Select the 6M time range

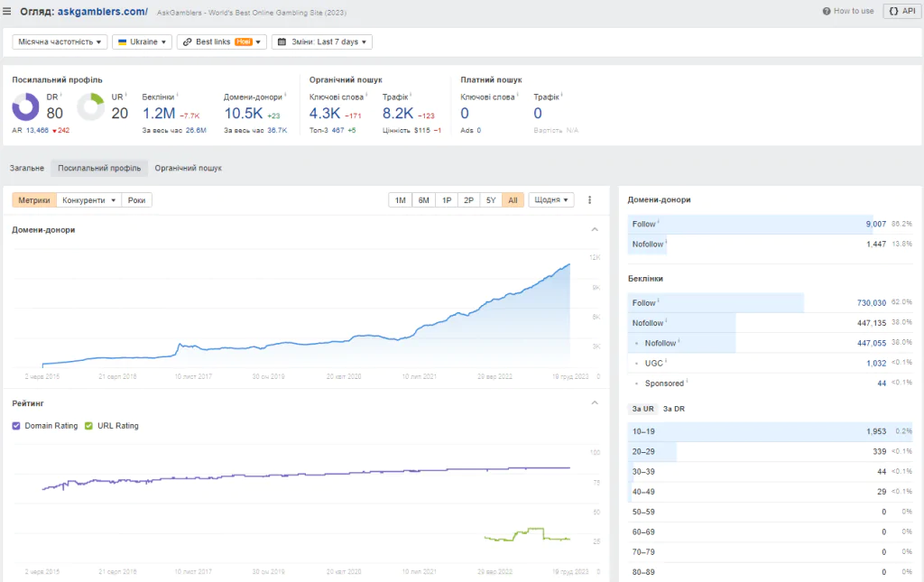pyautogui.click(x=424, y=200)
